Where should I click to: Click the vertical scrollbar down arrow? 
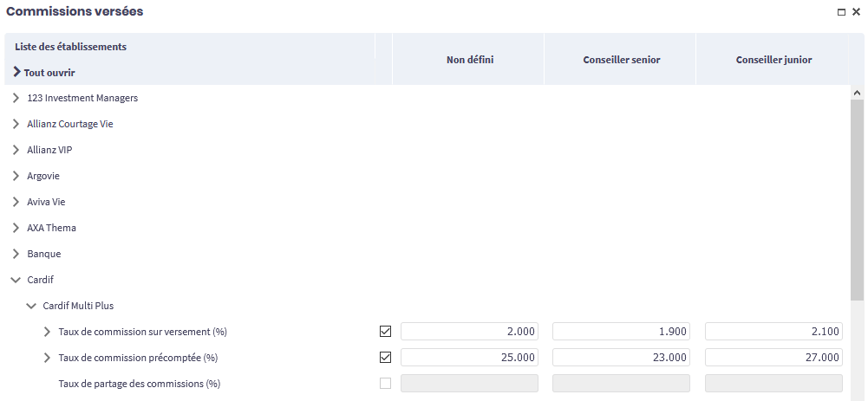coord(857,395)
